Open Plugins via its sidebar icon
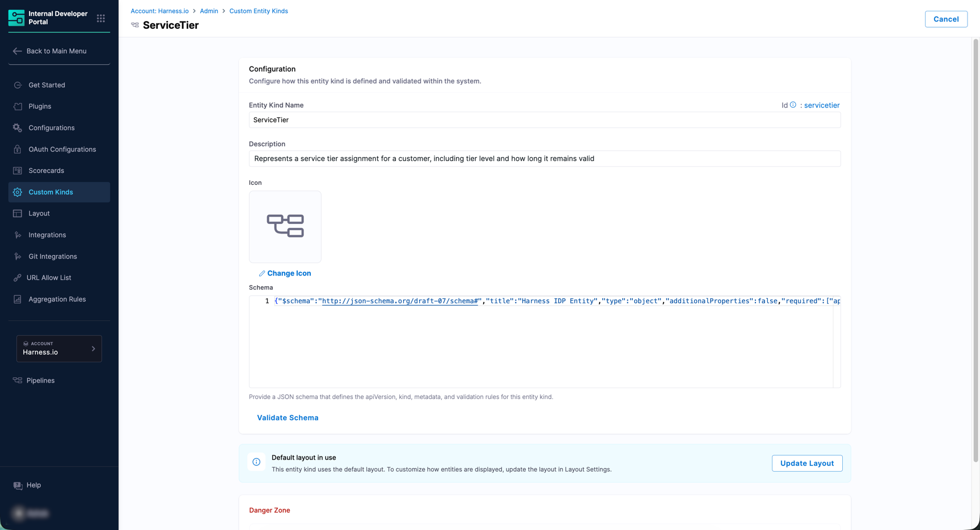The image size is (980, 530). (x=18, y=107)
